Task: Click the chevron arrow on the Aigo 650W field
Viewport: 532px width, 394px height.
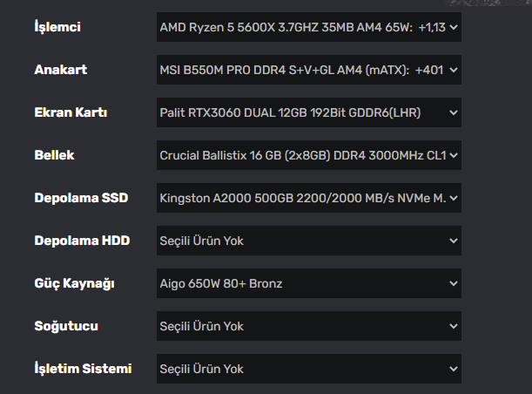Action: (x=453, y=284)
